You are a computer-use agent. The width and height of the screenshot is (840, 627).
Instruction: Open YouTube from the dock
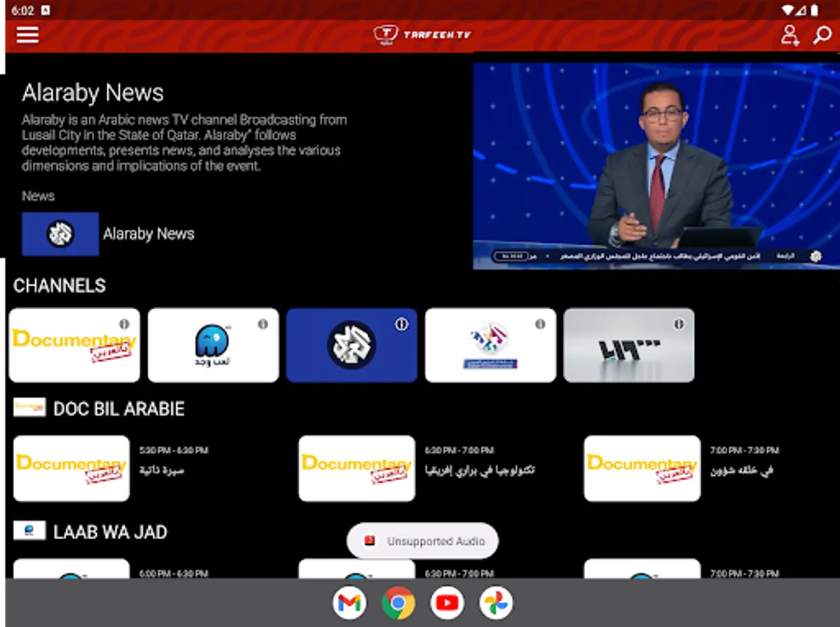(x=447, y=603)
